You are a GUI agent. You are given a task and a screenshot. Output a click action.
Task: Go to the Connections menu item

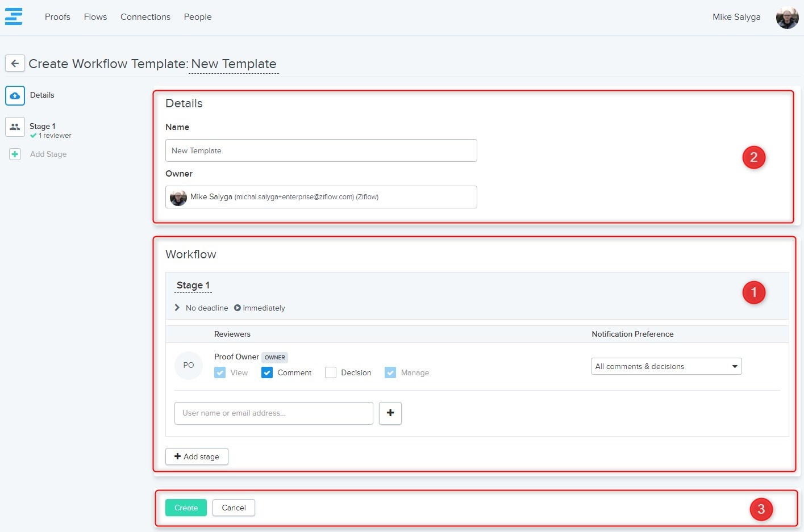(145, 17)
